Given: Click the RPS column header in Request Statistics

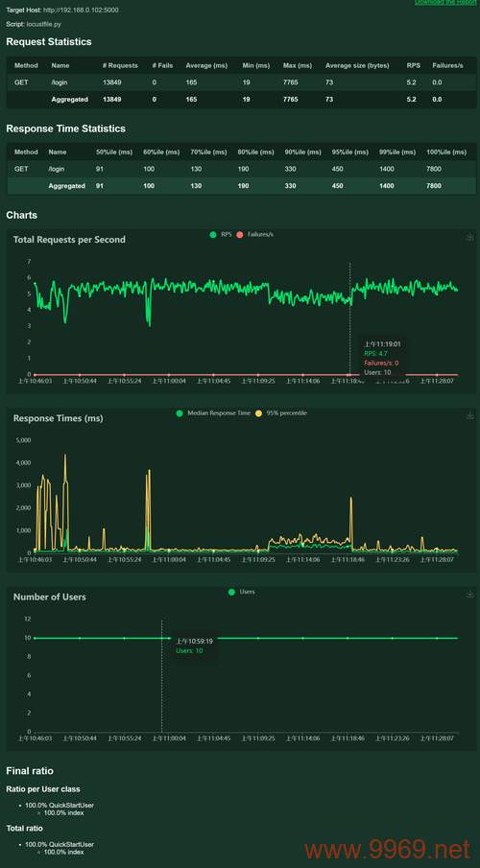Looking at the screenshot, I should click(414, 65).
